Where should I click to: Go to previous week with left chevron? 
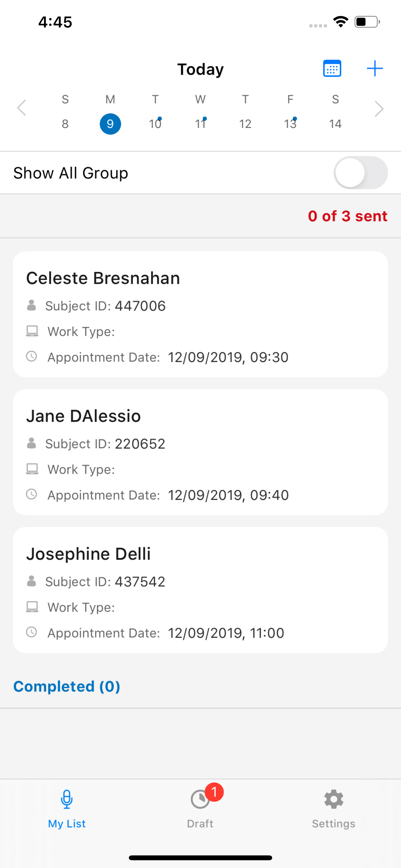coord(22,108)
